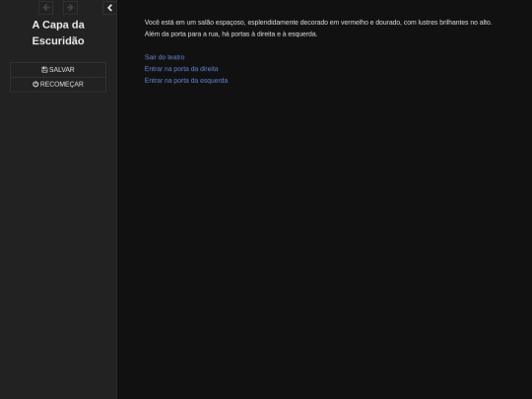Click text beginning Você está em um salão
532x399 pixels.
coord(318,23)
